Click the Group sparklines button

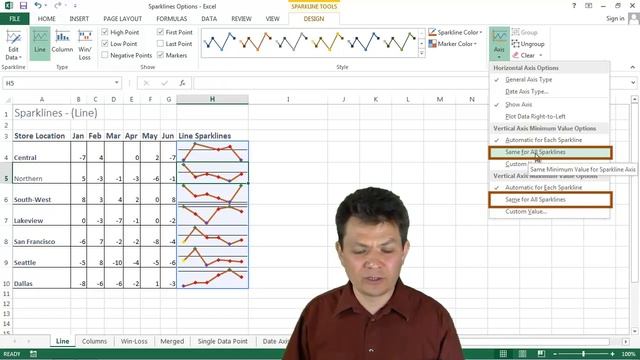coord(524,32)
